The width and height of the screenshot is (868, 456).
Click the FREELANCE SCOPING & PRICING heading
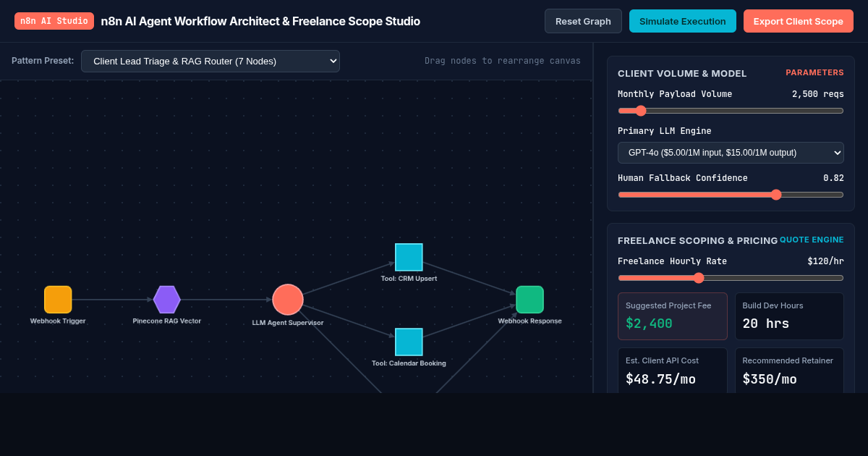[x=698, y=240]
